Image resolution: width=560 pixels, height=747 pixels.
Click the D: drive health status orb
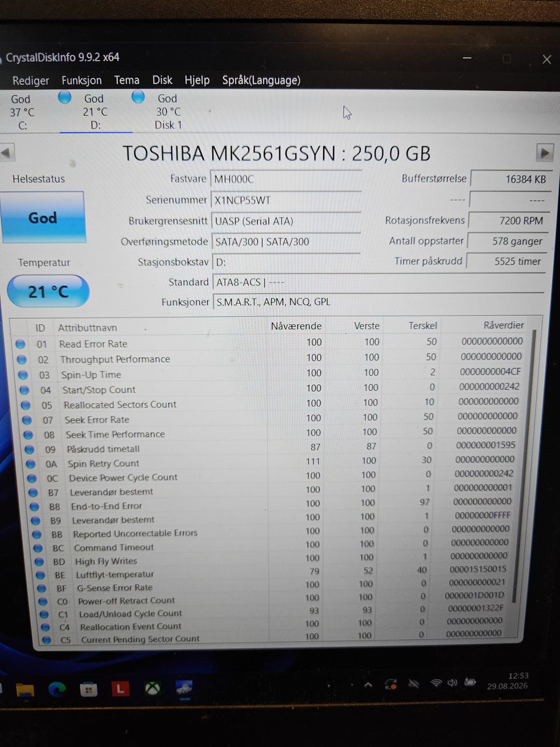click(x=65, y=97)
